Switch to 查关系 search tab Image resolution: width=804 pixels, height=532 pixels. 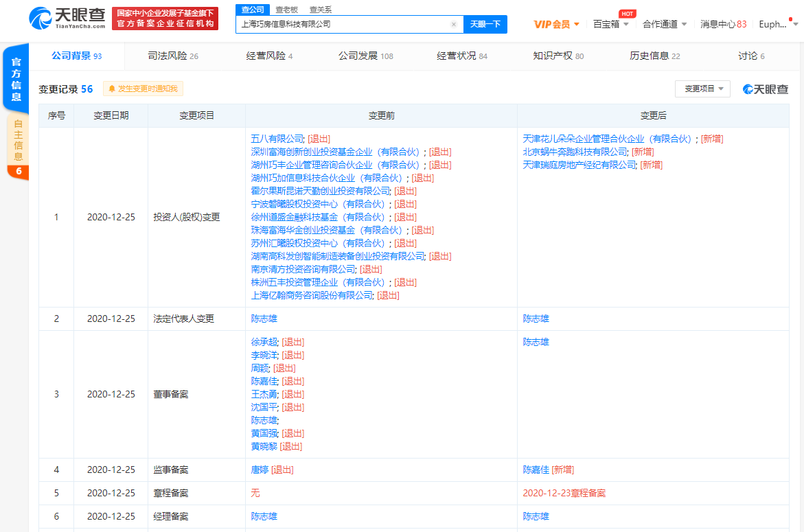click(x=321, y=9)
